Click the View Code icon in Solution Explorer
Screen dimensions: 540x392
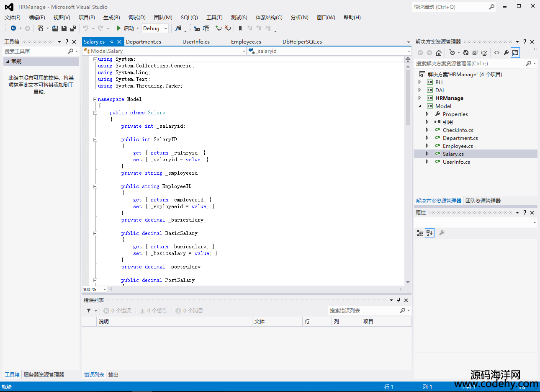point(497,53)
